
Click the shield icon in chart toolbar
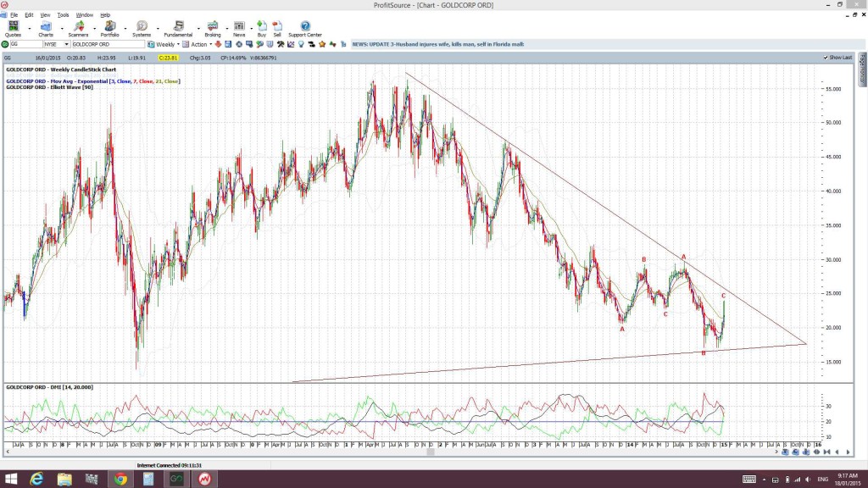(x=270, y=44)
